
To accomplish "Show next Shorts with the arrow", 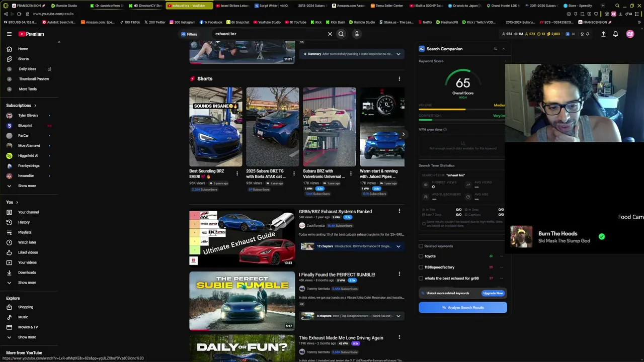I will 403,134.
